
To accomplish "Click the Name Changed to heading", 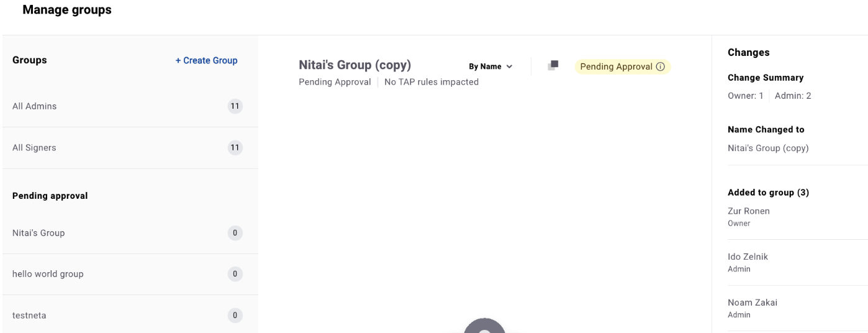I will (x=766, y=130).
